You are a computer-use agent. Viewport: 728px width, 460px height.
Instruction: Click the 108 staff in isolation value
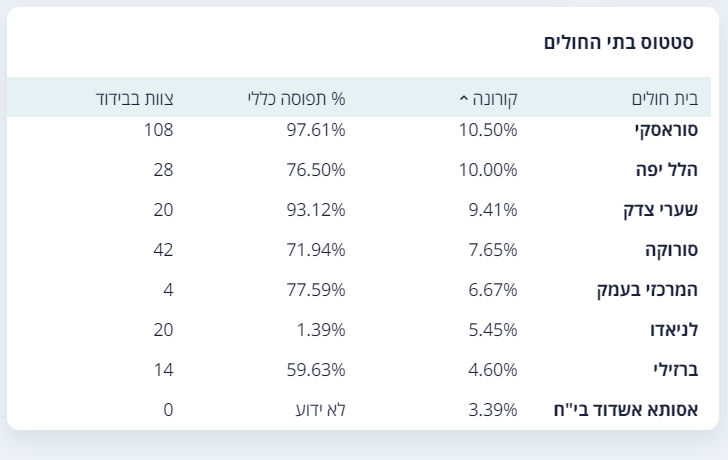point(158,130)
